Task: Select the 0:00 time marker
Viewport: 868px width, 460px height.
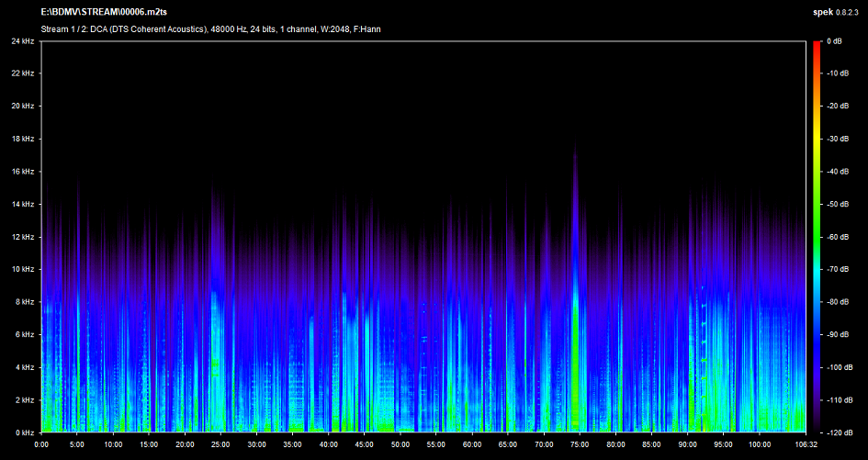Action: tap(41, 443)
